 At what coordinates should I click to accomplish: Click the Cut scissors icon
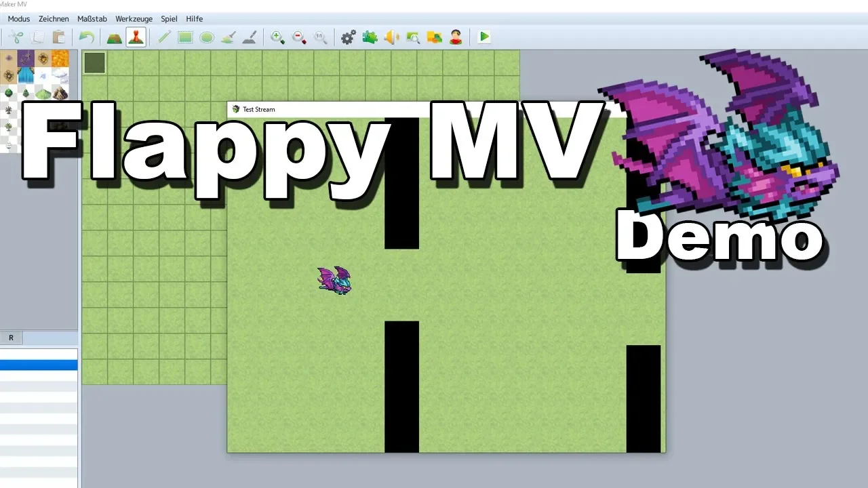coord(17,37)
